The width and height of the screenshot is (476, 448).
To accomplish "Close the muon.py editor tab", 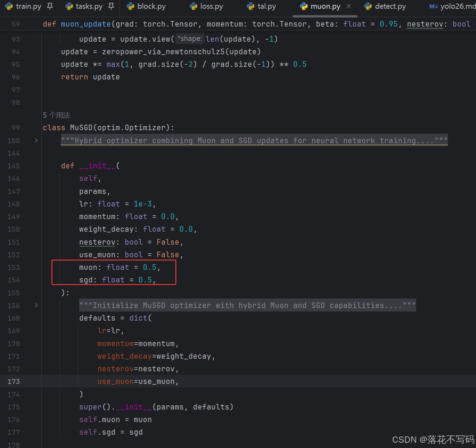I will tap(349, 6).
